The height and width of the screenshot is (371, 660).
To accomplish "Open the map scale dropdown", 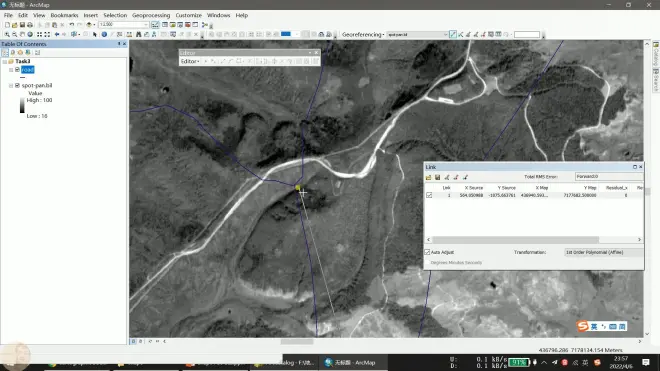I will click(x=146, y=25).
